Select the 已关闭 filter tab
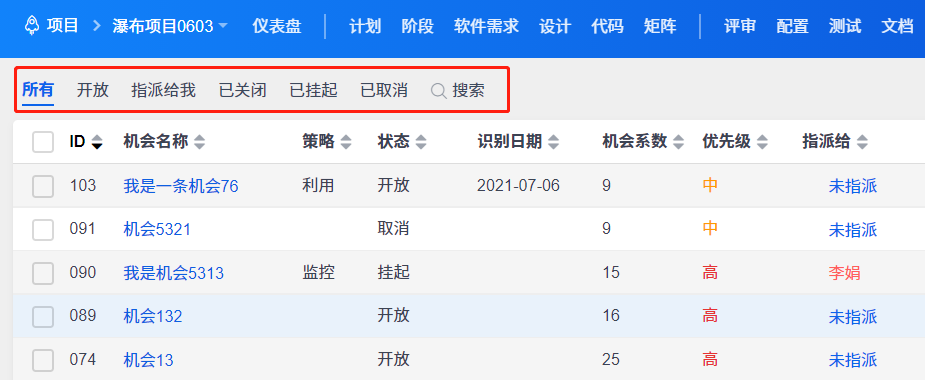 point(242,90)
